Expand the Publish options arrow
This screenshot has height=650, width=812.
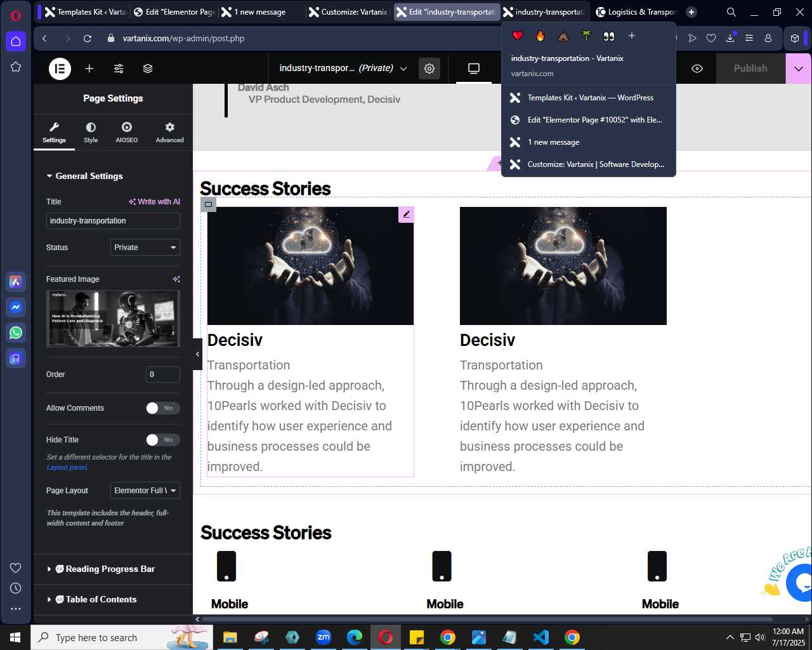pyautogui.click(x=798, y=69)
